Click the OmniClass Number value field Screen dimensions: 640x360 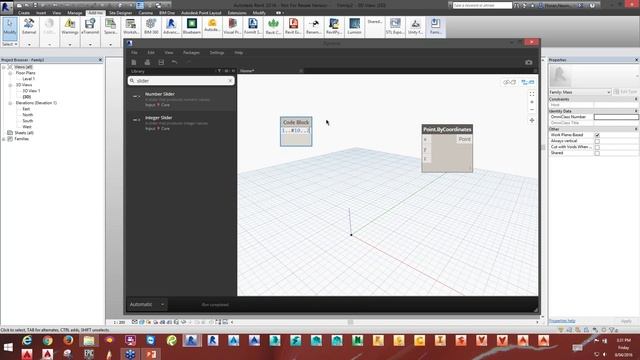pyautogui.click(x=616, y=117)
